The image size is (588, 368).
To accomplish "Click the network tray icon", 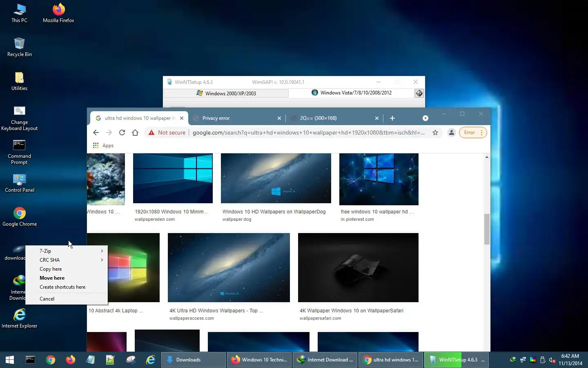I will click(x=523, y=360).
